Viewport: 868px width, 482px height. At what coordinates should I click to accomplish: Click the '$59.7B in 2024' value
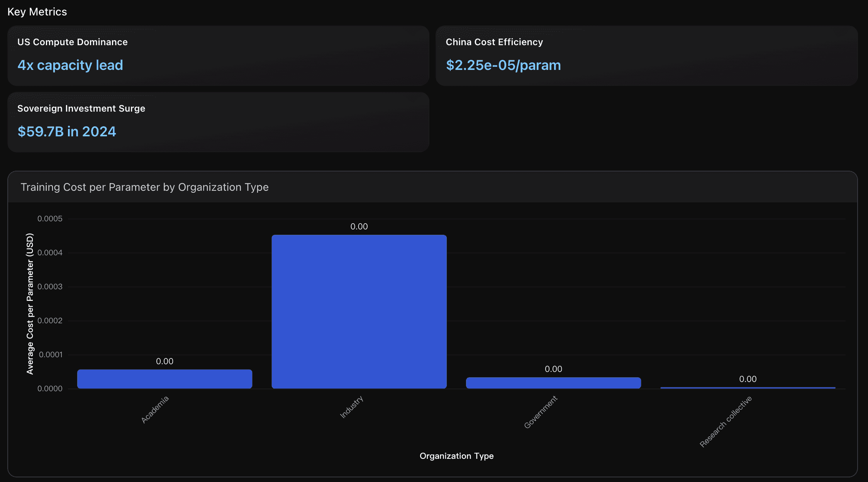67,132
